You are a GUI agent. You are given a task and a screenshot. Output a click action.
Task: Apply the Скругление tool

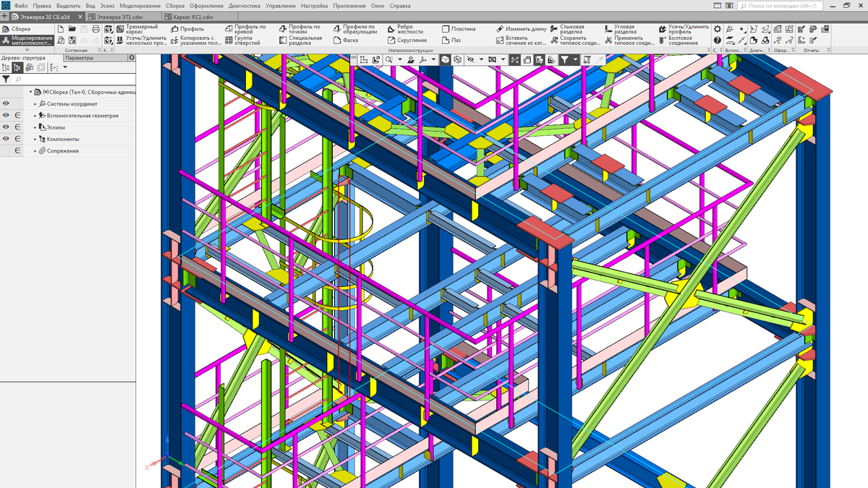pyautogui.click(x=407, y=40)
